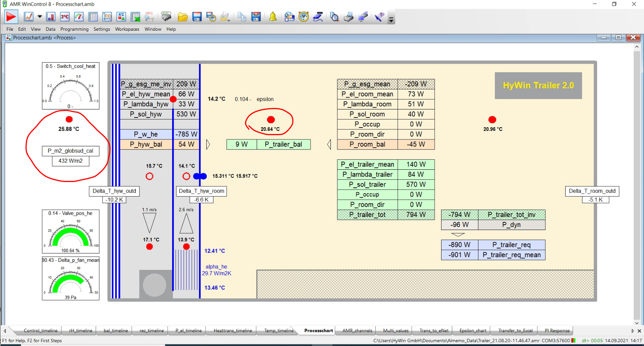Open the measured values table window
The width and height of the screenshot is (644, 346).
coord(93,17)
